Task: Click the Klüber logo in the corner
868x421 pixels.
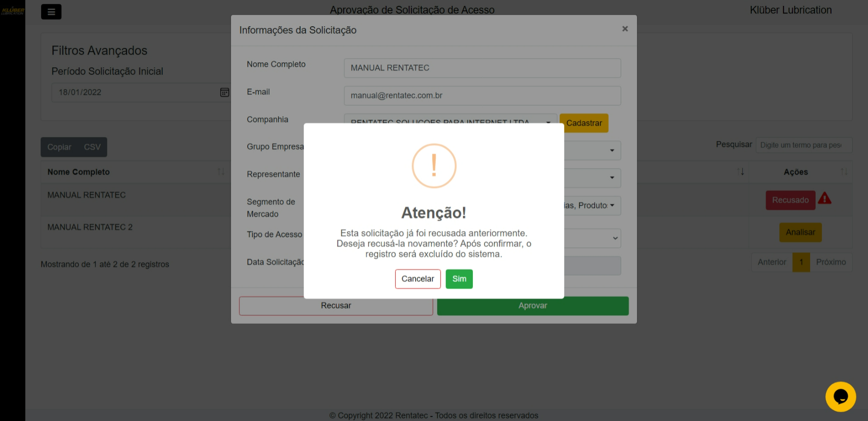Action: click(x=12, y=10)
